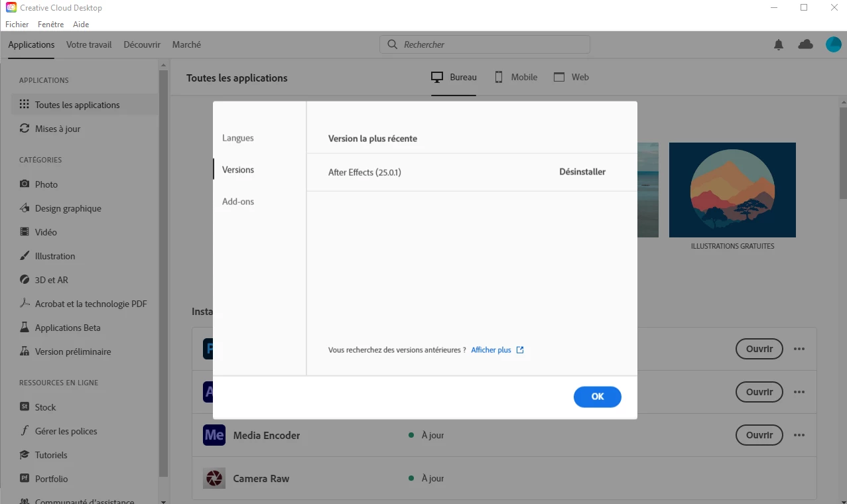Open the Afficher plus link

click(x=491, y=350)
